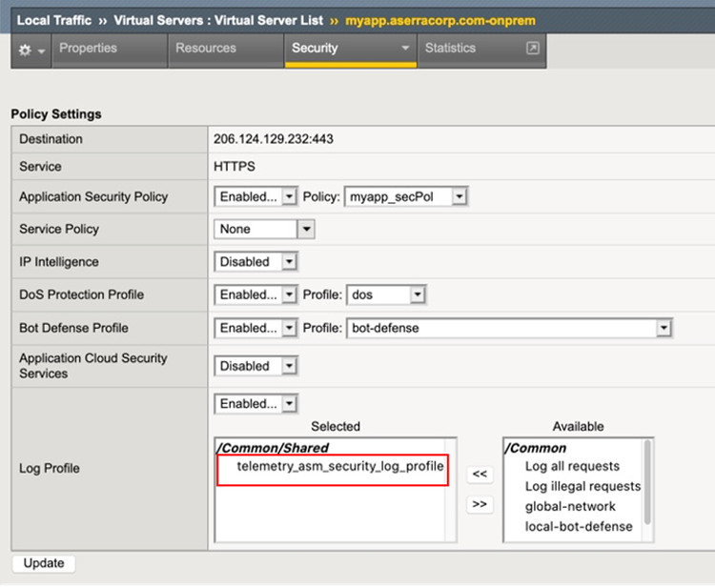Open the Statistics tab
Image resolution: width=715 pixels, height=588 pixels.
pos(450,49)
